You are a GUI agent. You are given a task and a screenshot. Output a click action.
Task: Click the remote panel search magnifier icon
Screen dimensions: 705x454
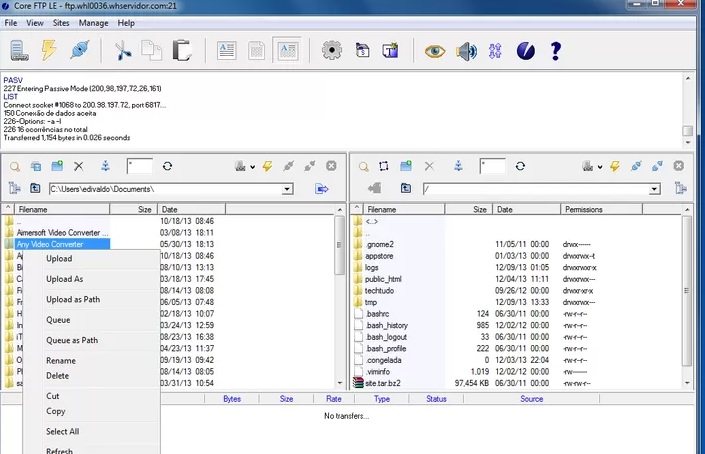pyautogui.click(x=363, y=166)
